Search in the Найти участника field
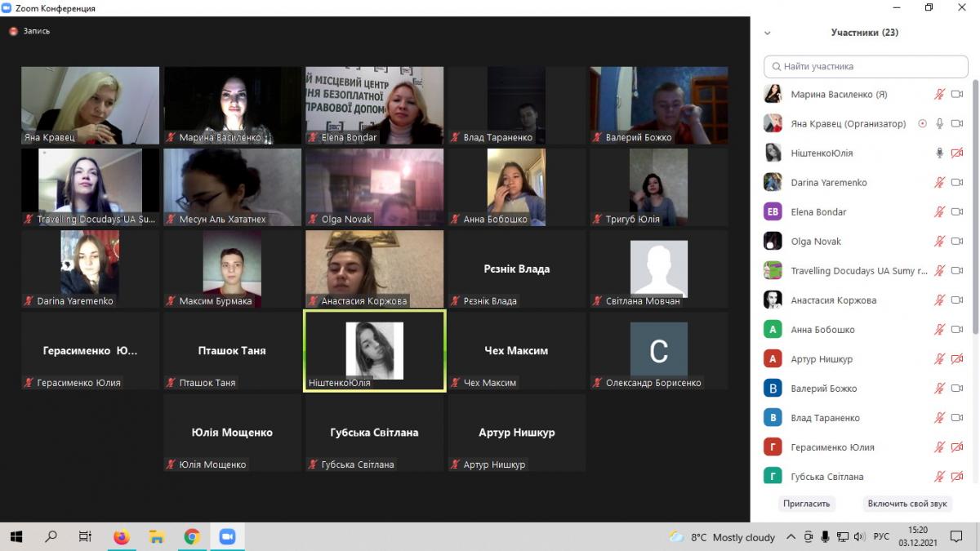Image resolution: width=980 pixels, height=551 pixels. click(x=866, y=66)
